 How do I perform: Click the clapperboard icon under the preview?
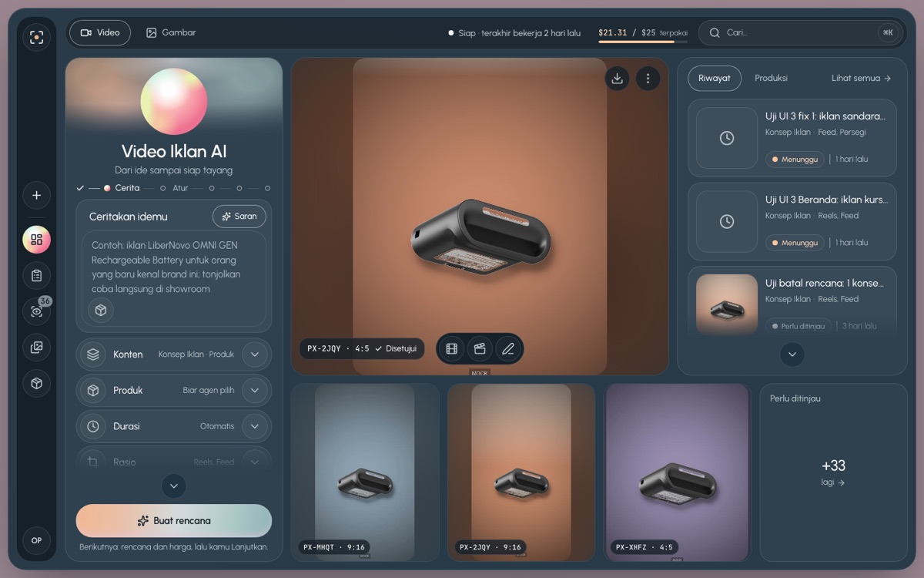coord(480,348)
